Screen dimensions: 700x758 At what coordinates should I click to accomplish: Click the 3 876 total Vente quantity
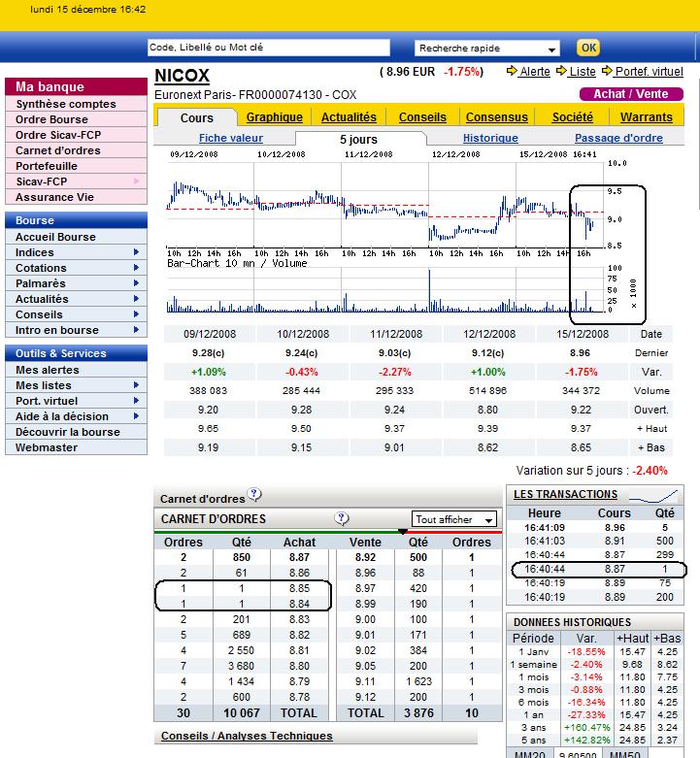418,712
